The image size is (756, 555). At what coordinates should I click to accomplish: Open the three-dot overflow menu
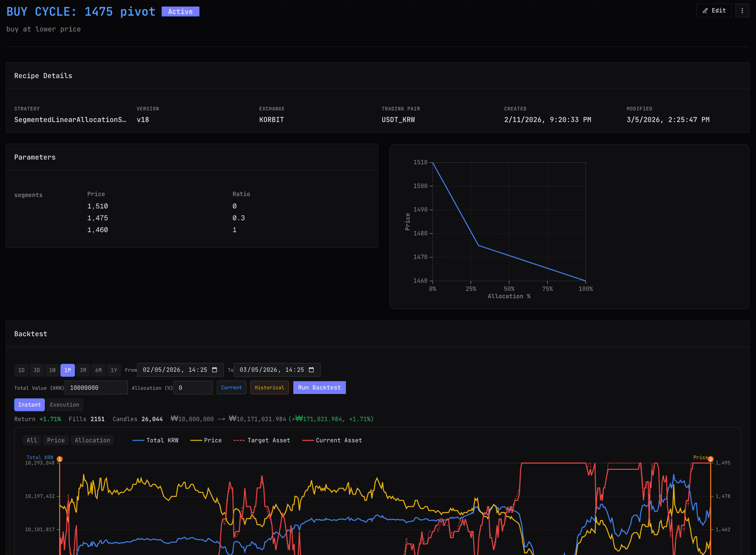pos(742,10)
